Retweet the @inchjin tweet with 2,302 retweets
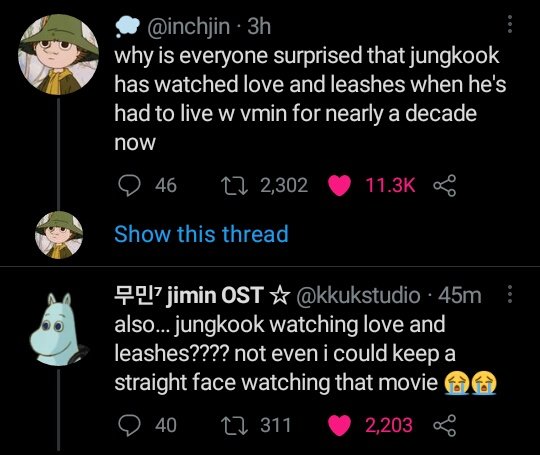The image size is (540, 455). point(234,186)
